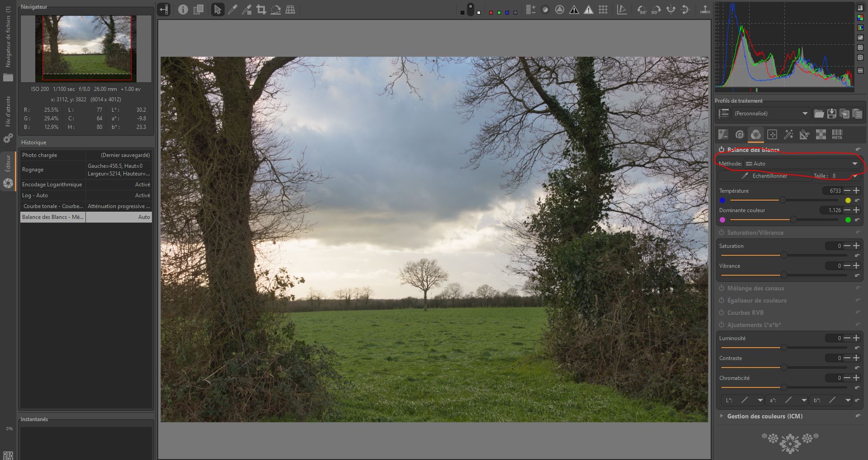The height and width of the screenshot is (460, 868).
Task: Open the processing profile dropdown (Personnalisé)
Action: point(770,114)
